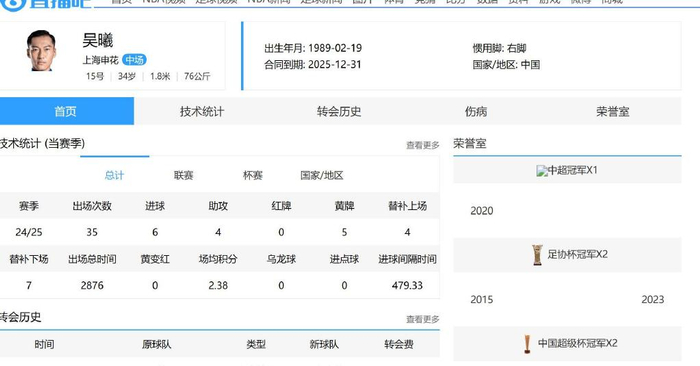Click the 惯用脚: 右脚 text

tap(500, 48)
